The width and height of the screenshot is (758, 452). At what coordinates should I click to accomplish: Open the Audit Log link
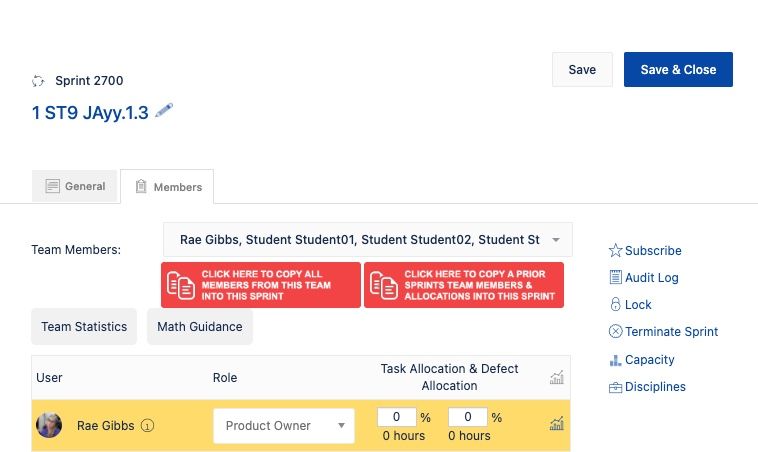pos(651,278)
